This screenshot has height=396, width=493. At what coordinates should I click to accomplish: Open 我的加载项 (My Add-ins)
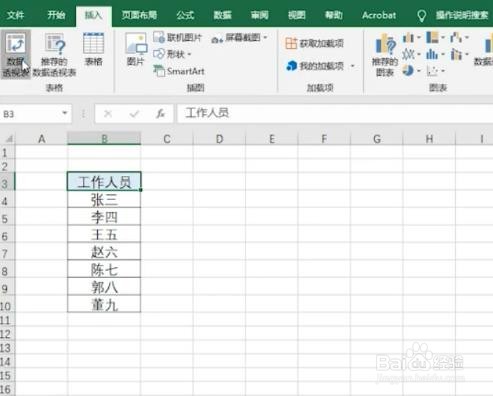point(315,66)
